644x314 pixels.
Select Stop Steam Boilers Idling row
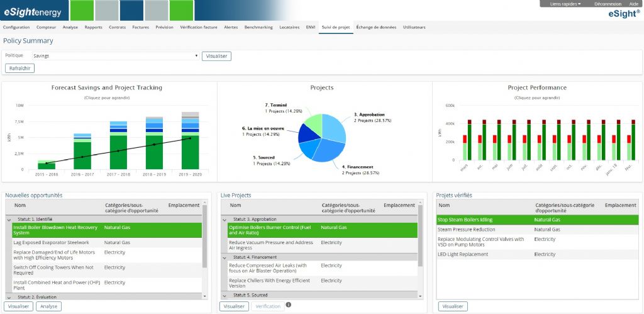465,220
